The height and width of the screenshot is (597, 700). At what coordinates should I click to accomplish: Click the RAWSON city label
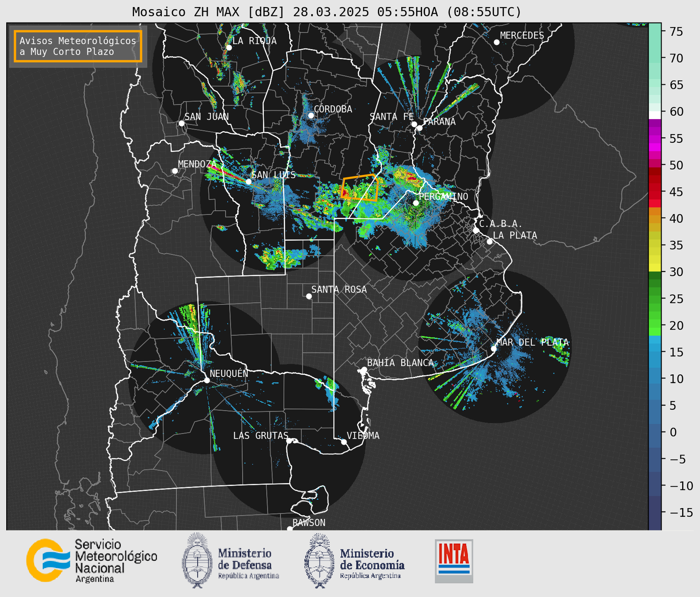coord(309,523)
